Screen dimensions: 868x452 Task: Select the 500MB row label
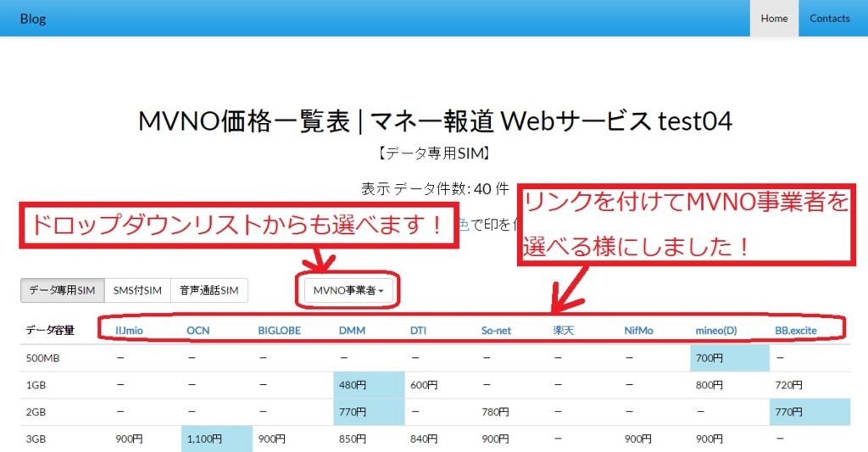point(42,358)
